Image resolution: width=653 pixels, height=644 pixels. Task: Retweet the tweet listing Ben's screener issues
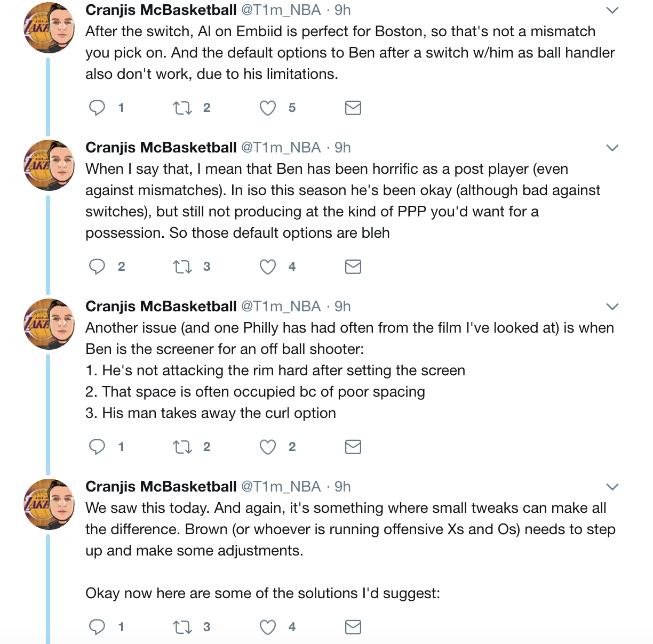coord(182,447)
